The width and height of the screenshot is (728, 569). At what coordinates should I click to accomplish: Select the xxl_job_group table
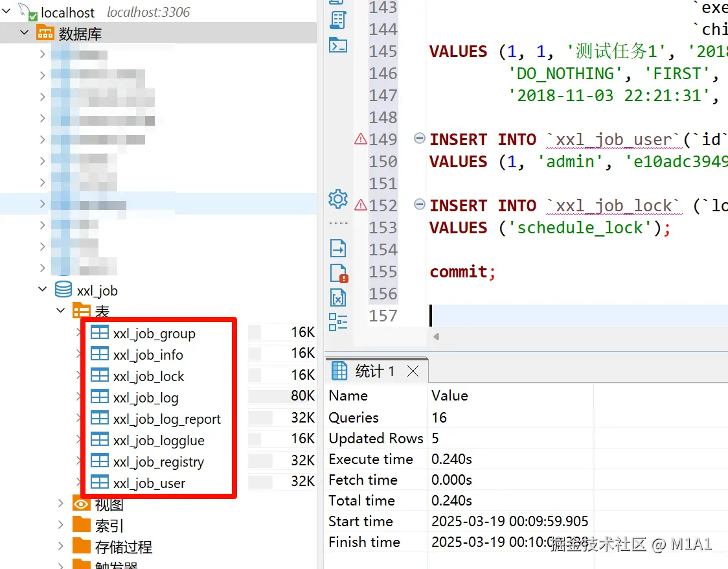coord(154,334)
